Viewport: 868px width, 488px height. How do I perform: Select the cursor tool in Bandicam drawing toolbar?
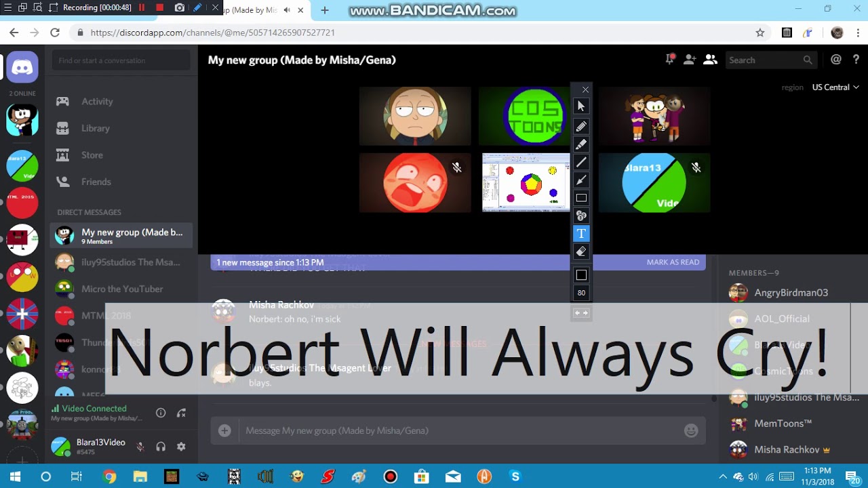(581, 106)
